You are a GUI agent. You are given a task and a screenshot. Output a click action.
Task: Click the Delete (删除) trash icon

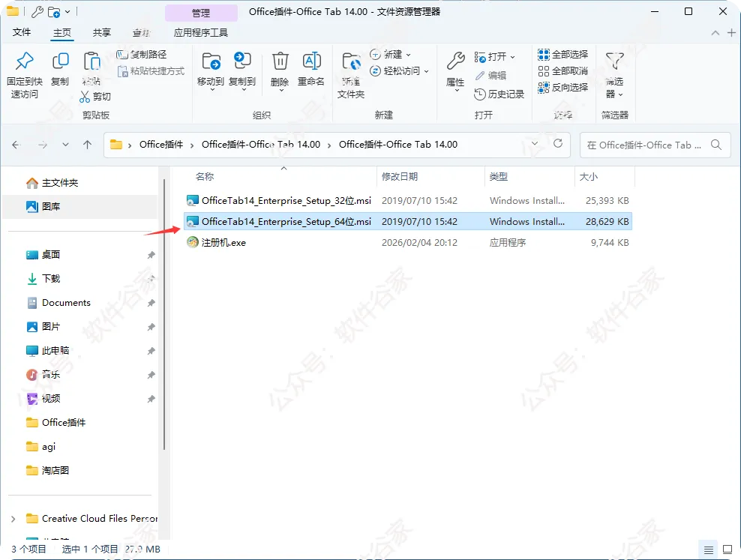tap(280, 61)
